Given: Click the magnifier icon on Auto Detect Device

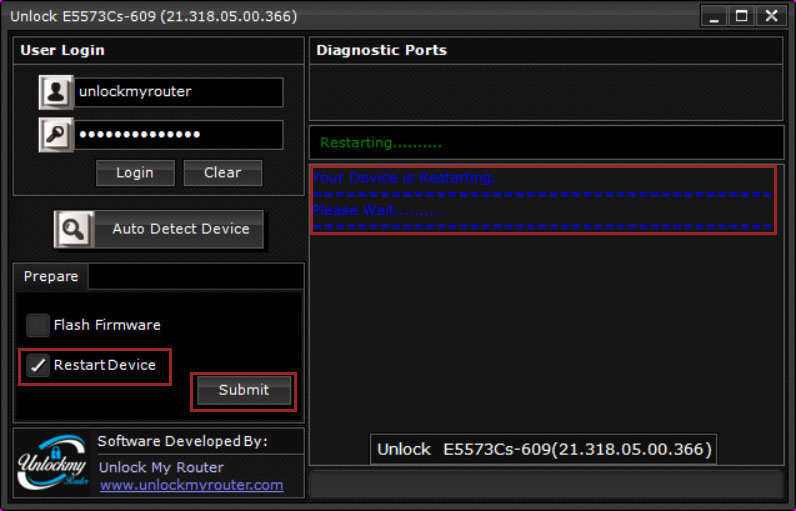Looking at the screenshot, I should [74, 229].
